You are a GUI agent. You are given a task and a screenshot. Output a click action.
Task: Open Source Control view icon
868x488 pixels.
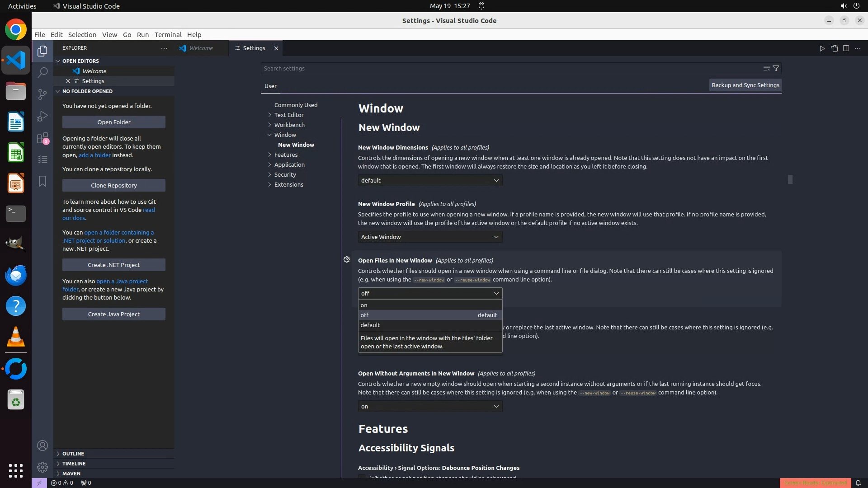[x=42, y=94]
